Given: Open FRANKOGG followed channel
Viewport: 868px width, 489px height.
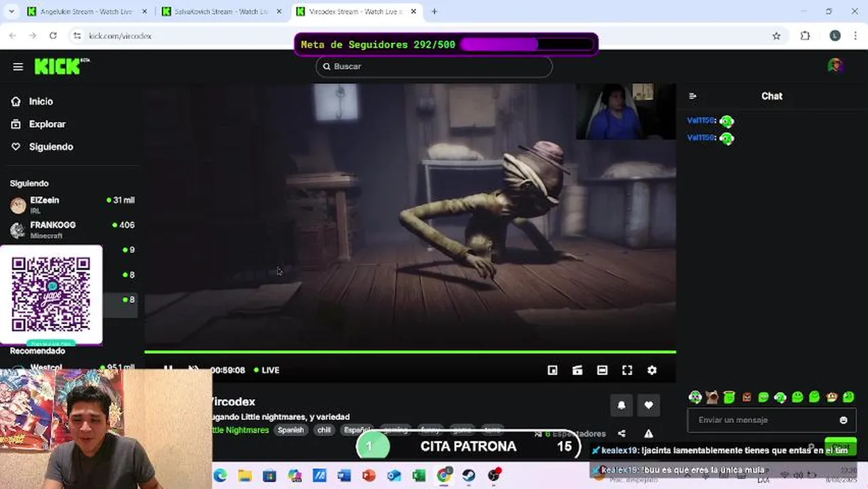Looking at the screenshot, I should click(72, 230).
